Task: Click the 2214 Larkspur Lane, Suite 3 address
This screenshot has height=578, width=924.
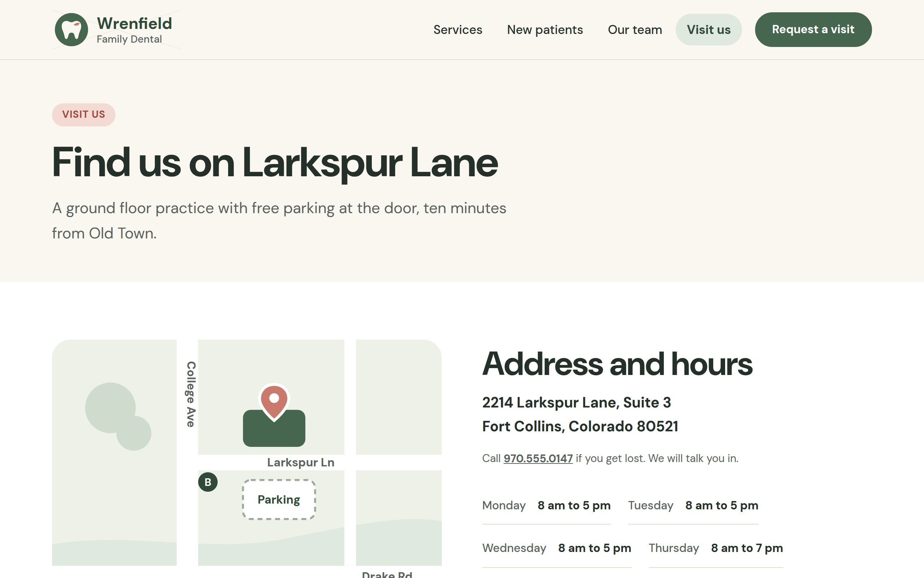Action: [x=576, y=402]
